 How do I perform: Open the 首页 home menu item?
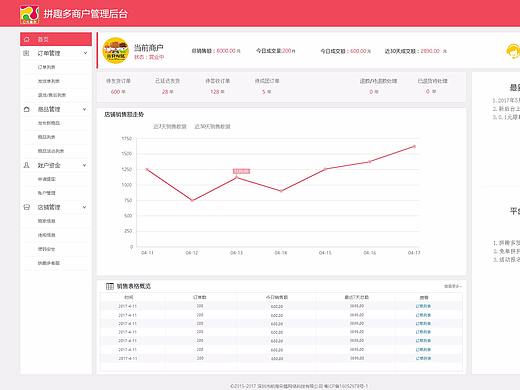[56, 39]
